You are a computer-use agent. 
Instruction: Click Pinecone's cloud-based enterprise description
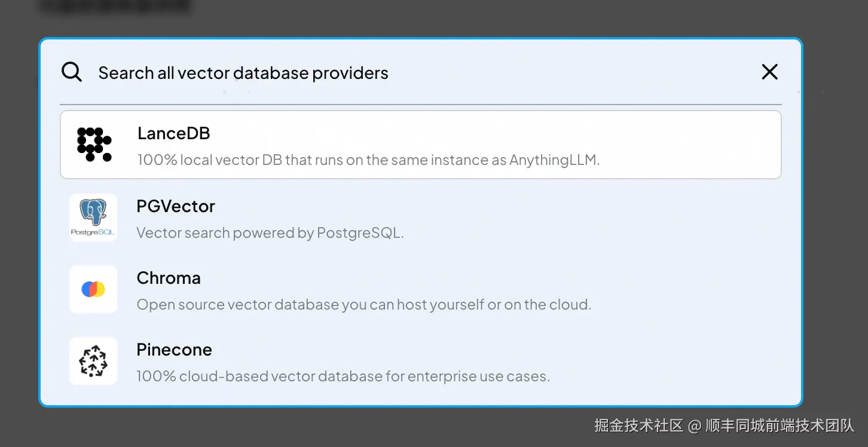343,376
